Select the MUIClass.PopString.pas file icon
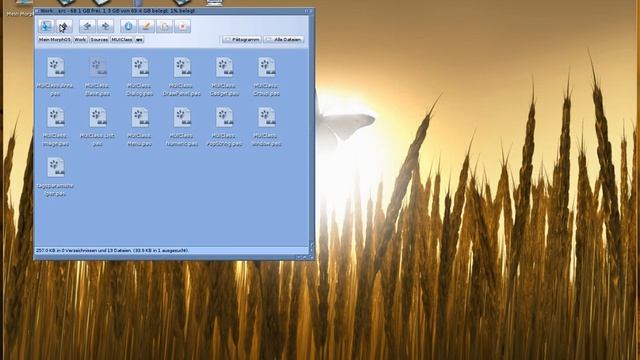The image size is (640, 360). [224, 118]
